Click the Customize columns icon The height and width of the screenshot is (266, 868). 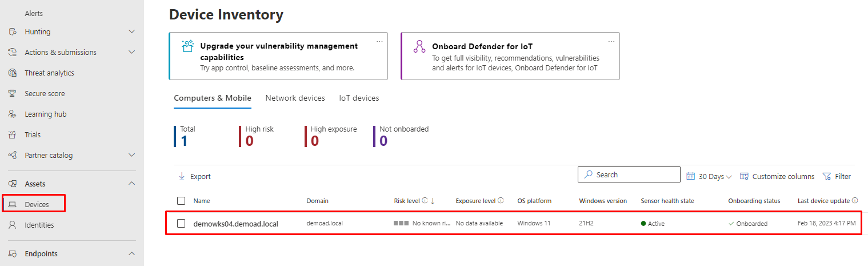[x=744, y=176]
